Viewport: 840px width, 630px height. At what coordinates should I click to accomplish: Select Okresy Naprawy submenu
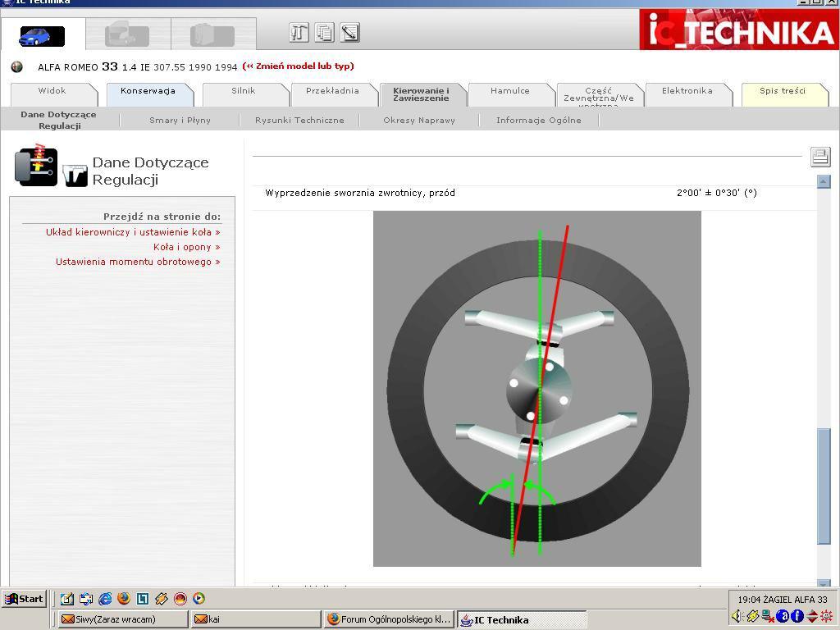(419, 120)
